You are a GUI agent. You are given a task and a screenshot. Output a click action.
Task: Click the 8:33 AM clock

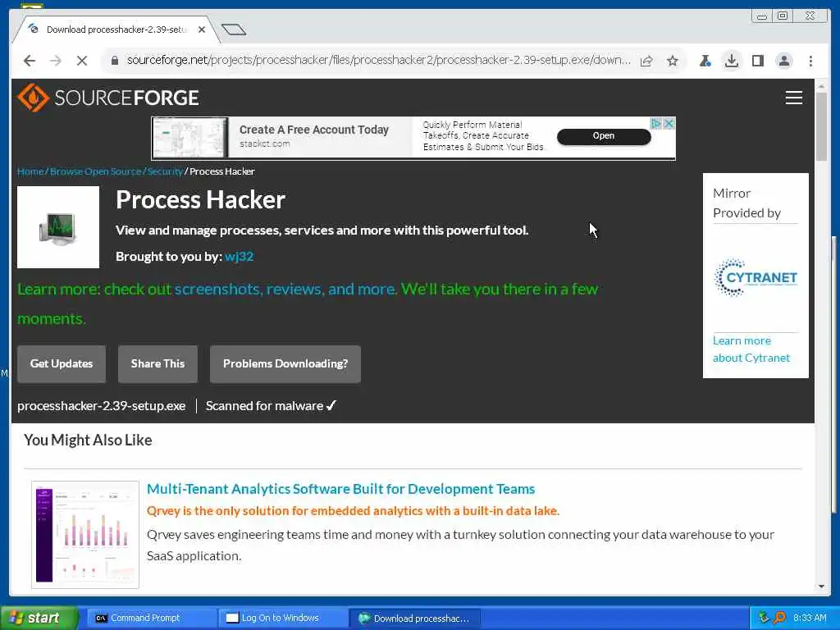pos(810,619)
